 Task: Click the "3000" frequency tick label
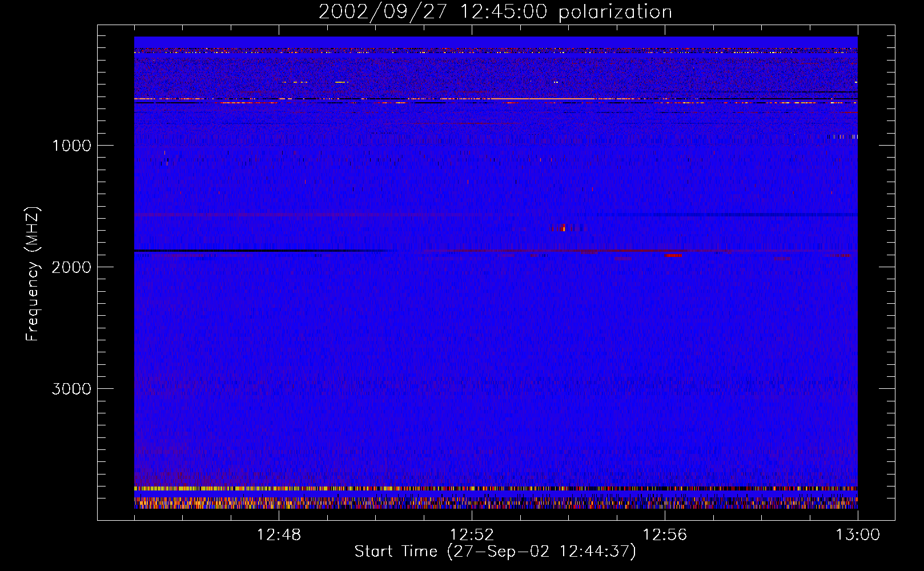(x=71, y=389)
